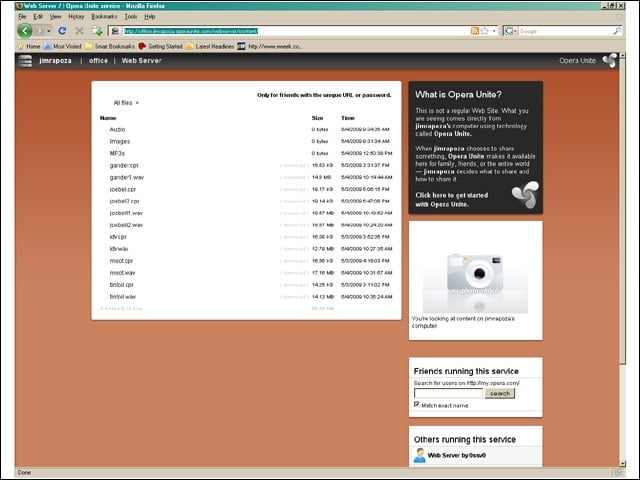
Task: Click the user avatar icon beside Web Server by 0ssu0
Action: point(419,456)
